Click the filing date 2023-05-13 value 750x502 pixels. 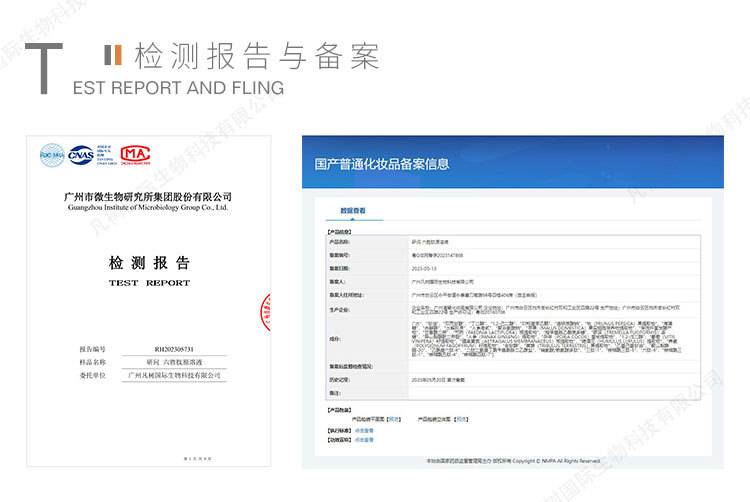point(424,269)
